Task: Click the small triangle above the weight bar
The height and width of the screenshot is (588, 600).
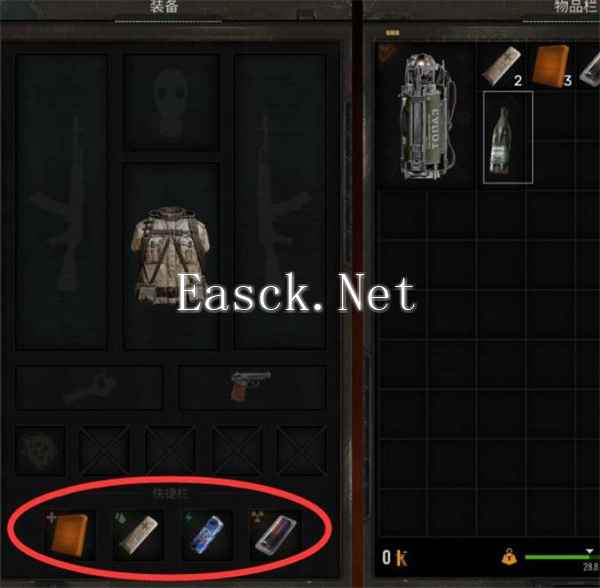Action: click(589, 551)
